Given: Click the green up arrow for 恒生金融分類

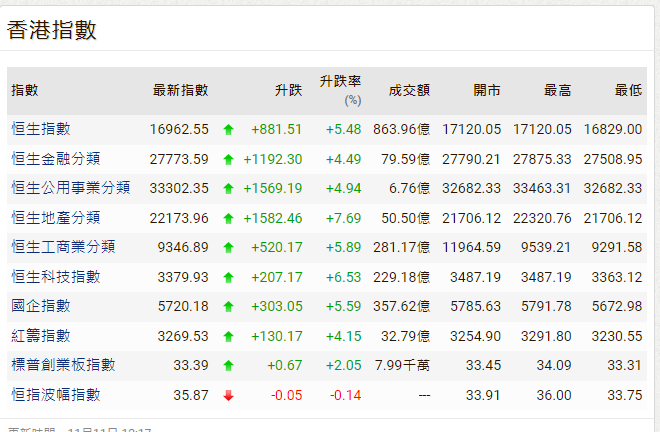Looking at the screenshot, I should click(228, 158).
